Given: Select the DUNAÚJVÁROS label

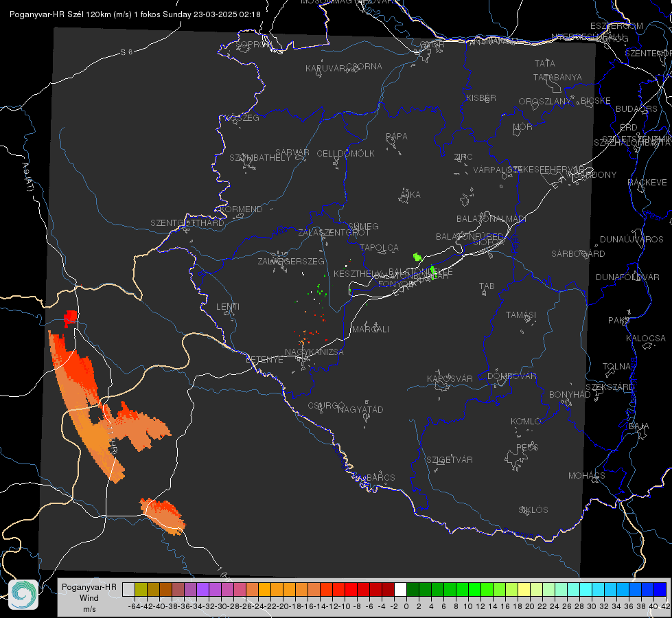Looking at the screenshot, I should pyautogui.click(x=632, y=240).
